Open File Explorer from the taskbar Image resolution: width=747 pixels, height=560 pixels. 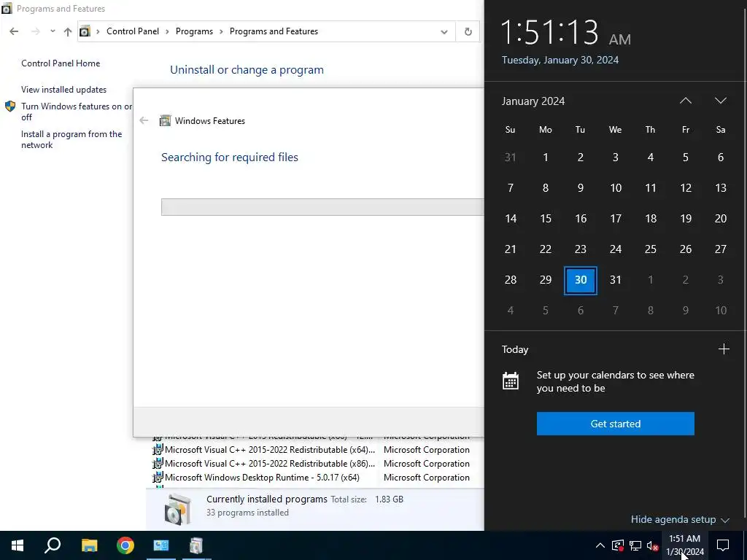[x=89, y=545]
